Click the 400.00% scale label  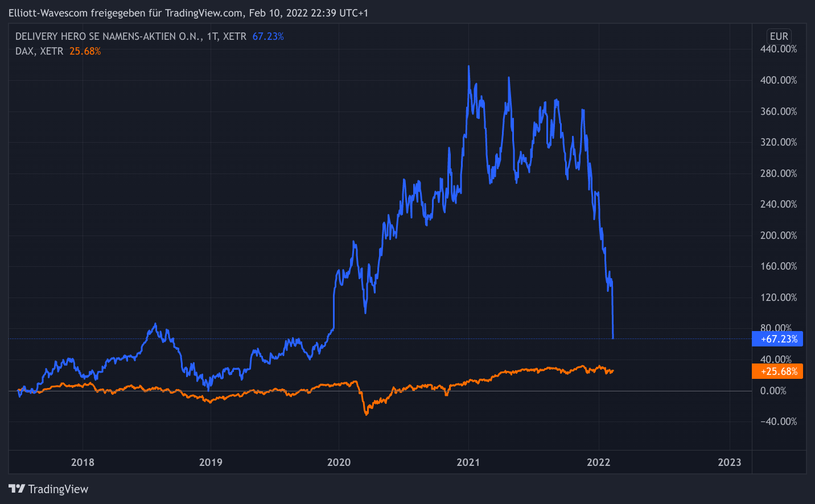(x=779, y=80)
